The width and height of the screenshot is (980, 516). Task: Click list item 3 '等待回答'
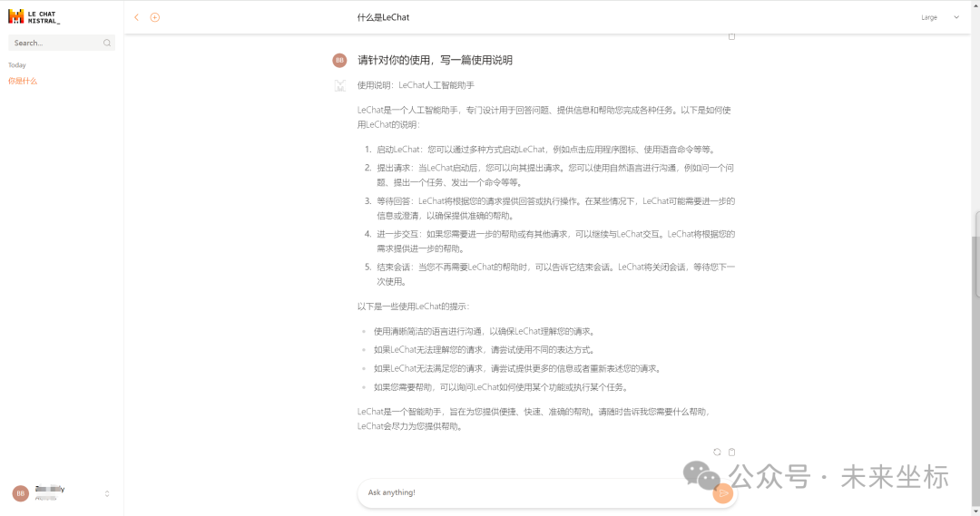(555, 208)
